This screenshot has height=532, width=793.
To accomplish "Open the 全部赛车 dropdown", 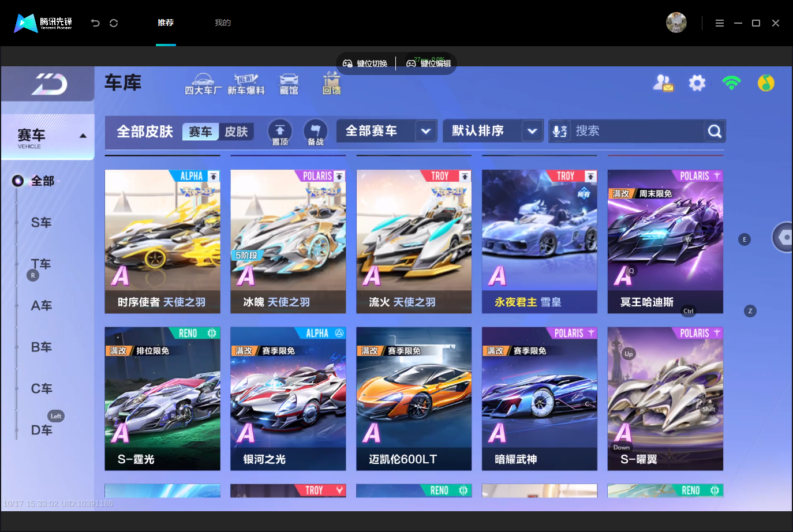I will coord(387,131).
